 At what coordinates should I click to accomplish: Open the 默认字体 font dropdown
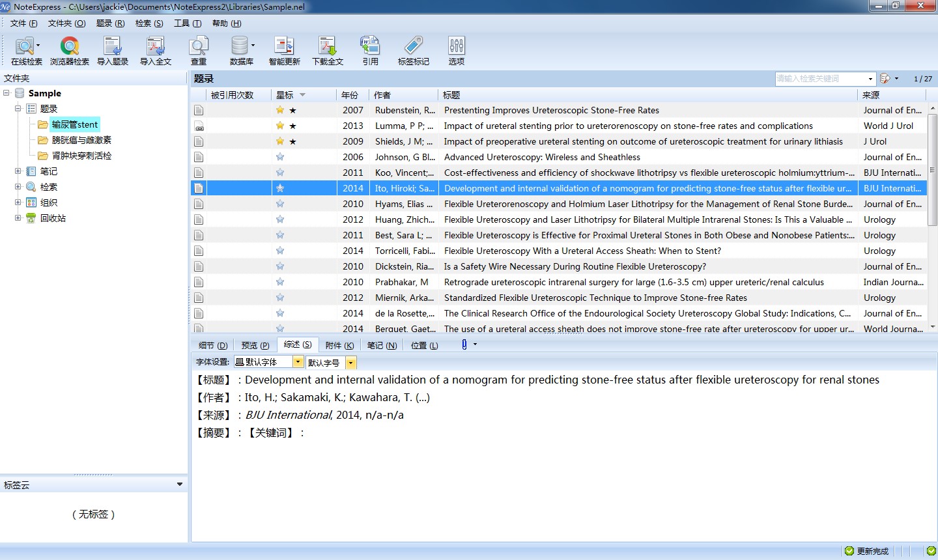point(298,362)
